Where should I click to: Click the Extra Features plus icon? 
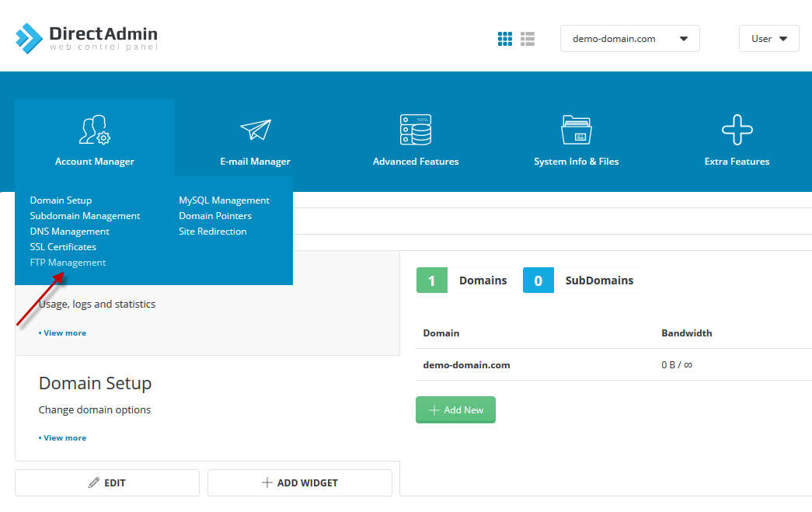[x=737, y=130]
